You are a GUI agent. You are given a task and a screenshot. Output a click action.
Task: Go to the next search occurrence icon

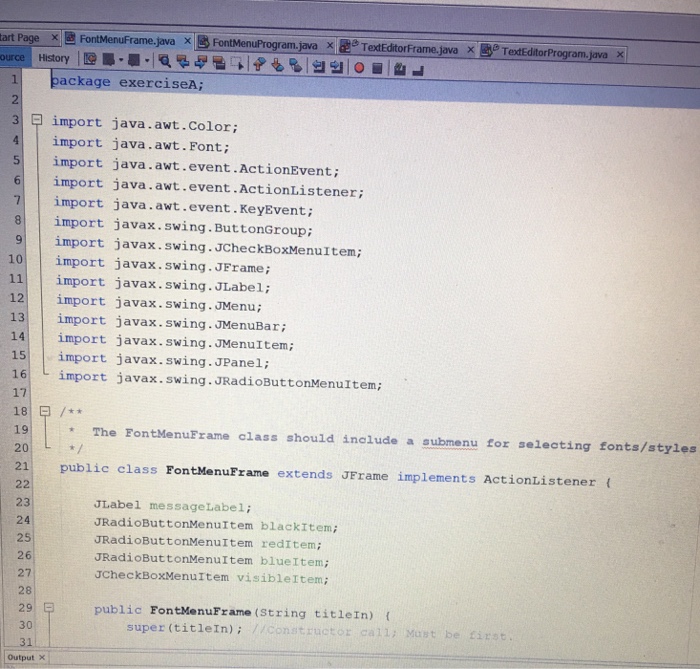pyautogui.click(x=200, y=62)
